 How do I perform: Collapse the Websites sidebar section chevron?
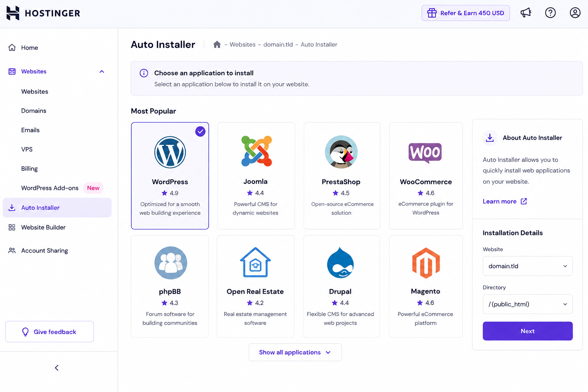(x=101, y=72)
